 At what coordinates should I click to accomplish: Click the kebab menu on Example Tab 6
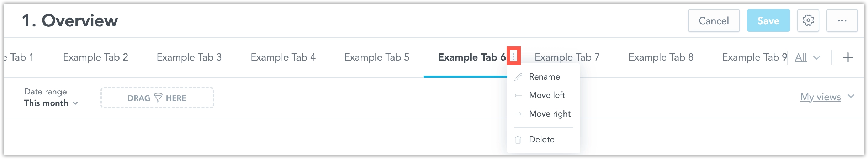pos(513,56)
